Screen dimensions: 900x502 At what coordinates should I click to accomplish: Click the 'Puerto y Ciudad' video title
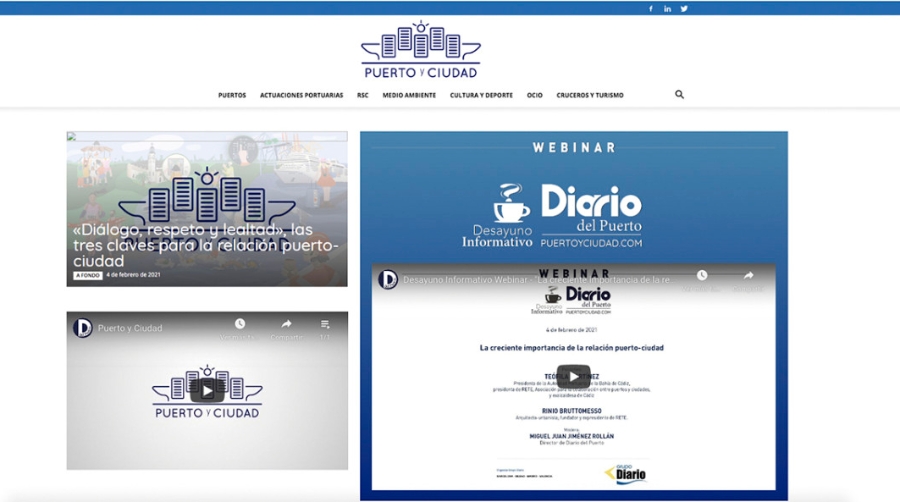tap(130, 328)
